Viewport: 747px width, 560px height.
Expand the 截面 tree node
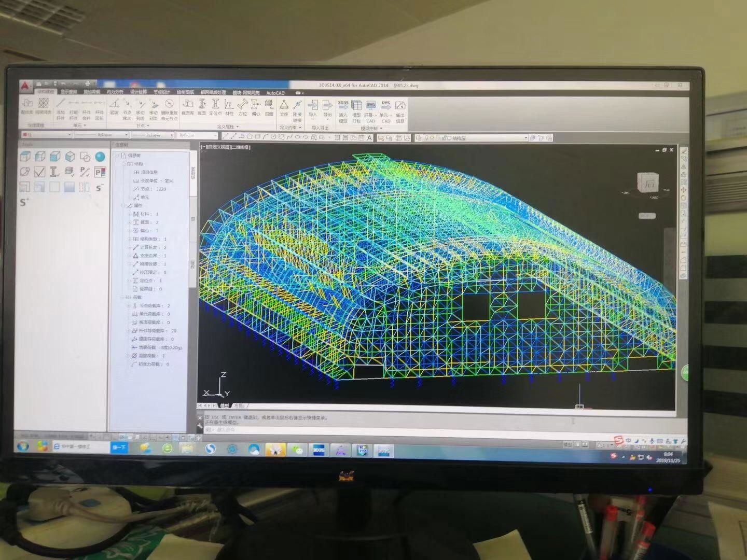(x=129, y=222)
